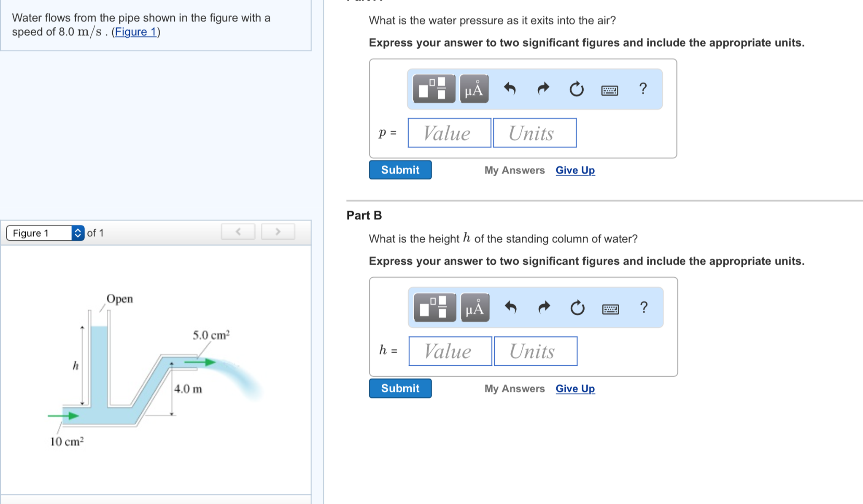Click the μÅ units insertion icon in Part A
This screenshot has height=504, width=863.
473,89
